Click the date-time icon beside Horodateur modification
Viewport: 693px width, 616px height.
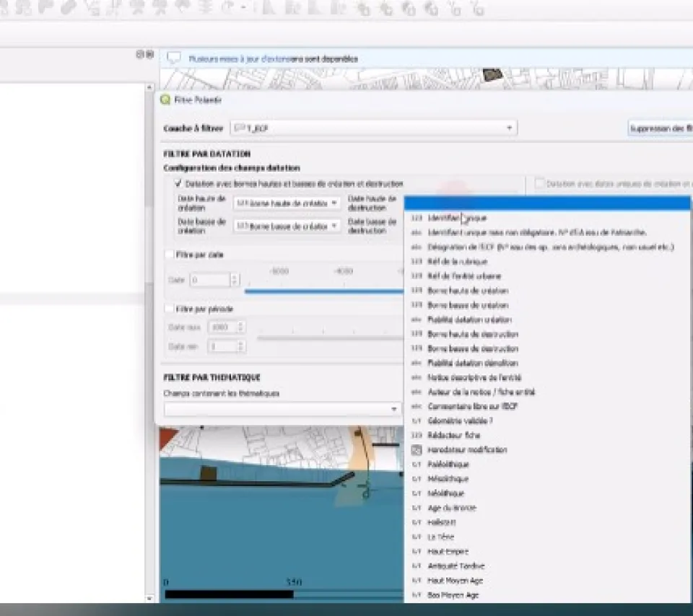(x=417, y=450)
